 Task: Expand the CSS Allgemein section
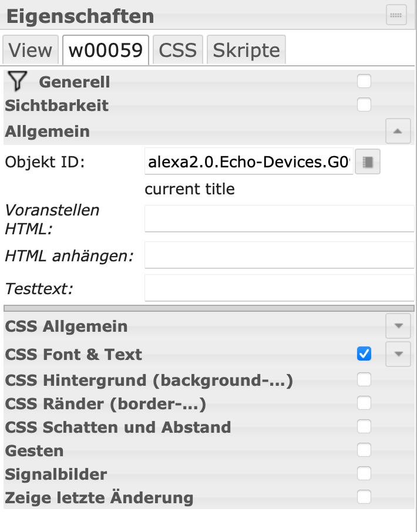[x=398, y=326]
